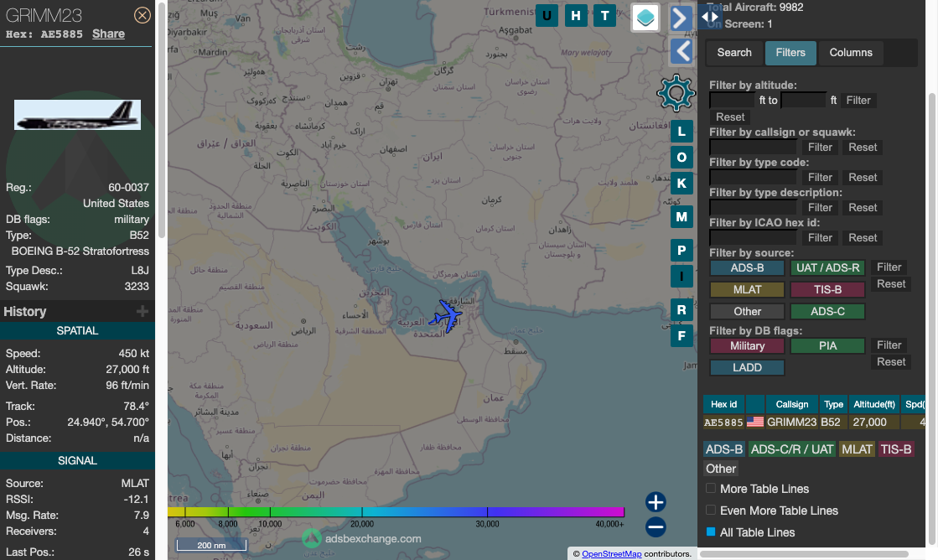Viewport: 938px width, 560px height.
Task: Switch to the Columns tab
Action: click(851, 53)
